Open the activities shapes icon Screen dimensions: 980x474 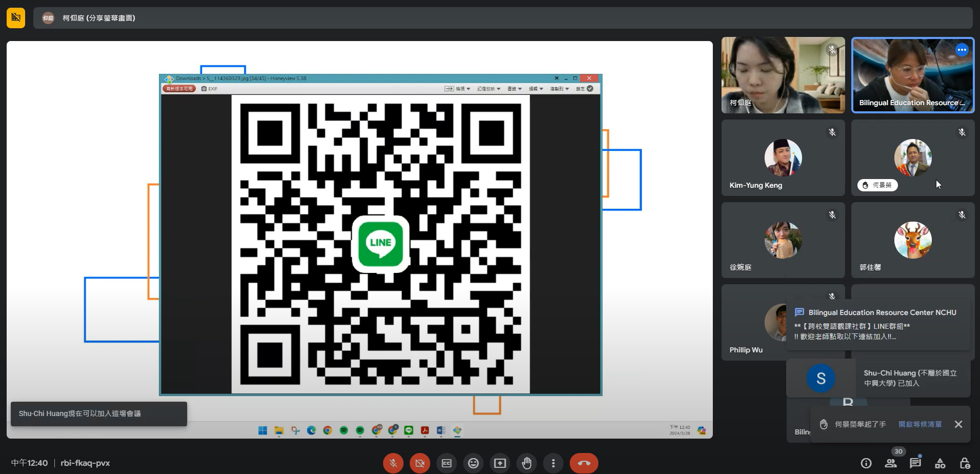point(940,463)
